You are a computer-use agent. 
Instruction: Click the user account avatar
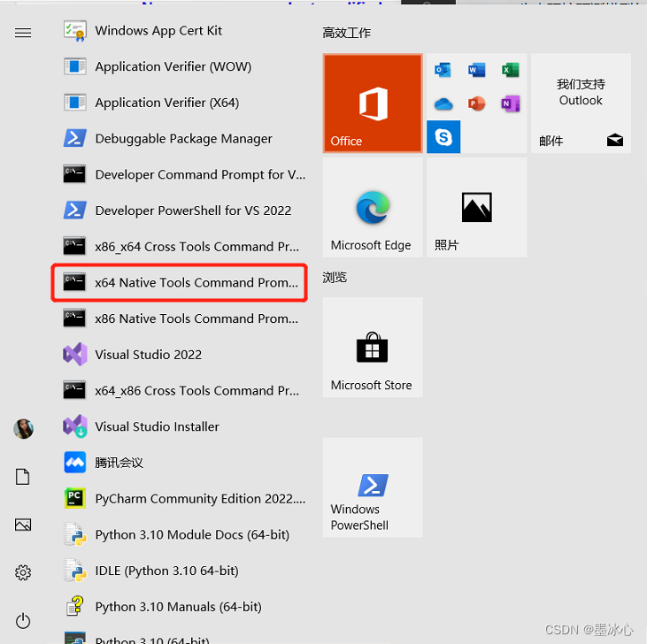(24, 429)
